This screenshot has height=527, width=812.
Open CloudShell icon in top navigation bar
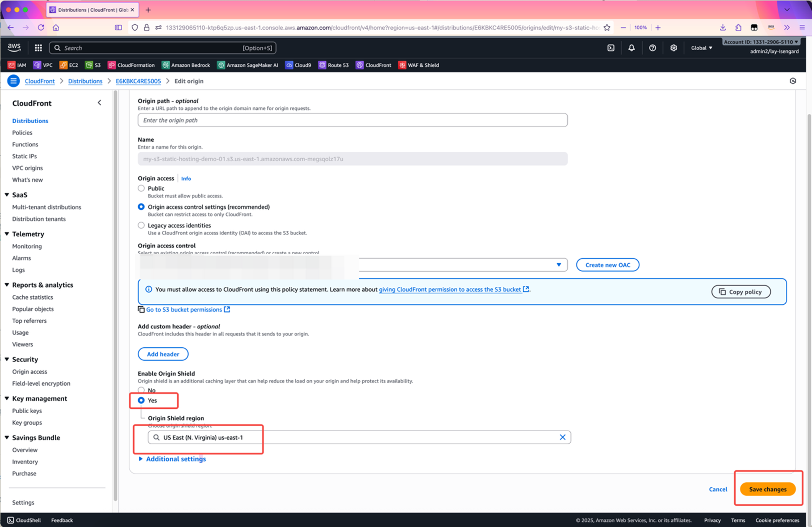point(611,48)
